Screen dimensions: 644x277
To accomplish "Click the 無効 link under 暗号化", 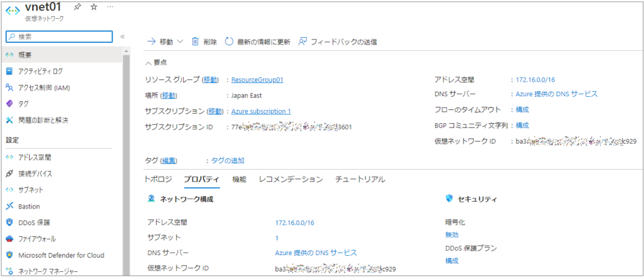I will point(452,235).
